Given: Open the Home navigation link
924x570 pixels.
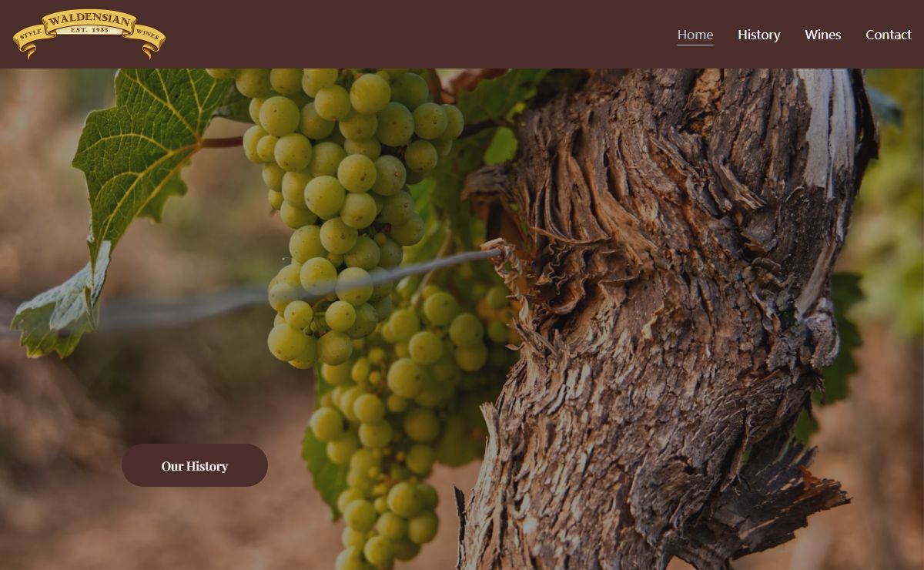Looking at the screenshot, I should coord(695,35).
